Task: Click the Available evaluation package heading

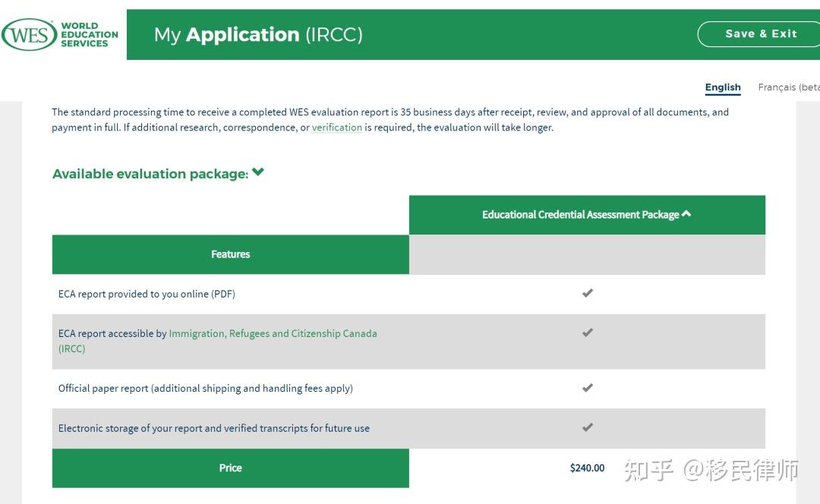Action: [150, 174]
